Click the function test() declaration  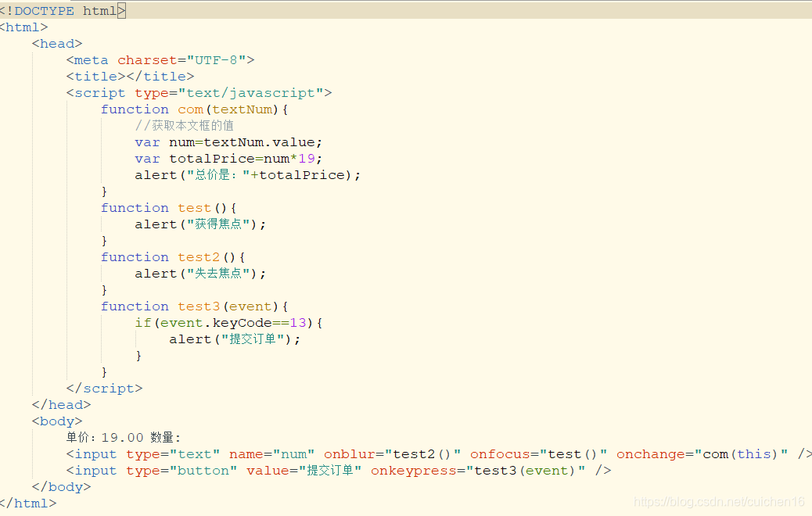(169, 208)
